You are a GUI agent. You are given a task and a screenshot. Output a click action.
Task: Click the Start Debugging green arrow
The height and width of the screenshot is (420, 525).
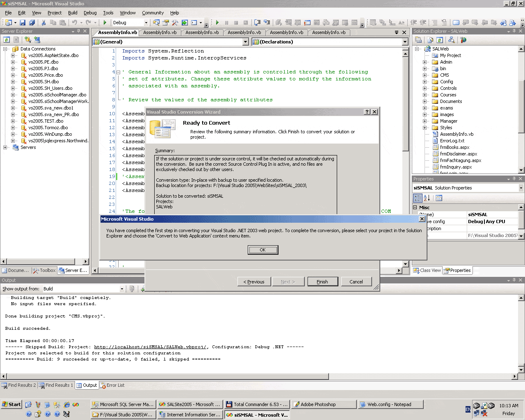pos(105,23)
